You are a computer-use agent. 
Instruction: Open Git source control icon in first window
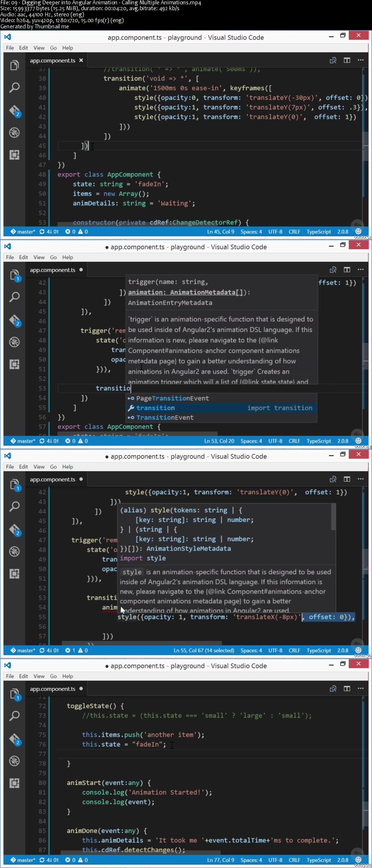click(x=15, y=111)
